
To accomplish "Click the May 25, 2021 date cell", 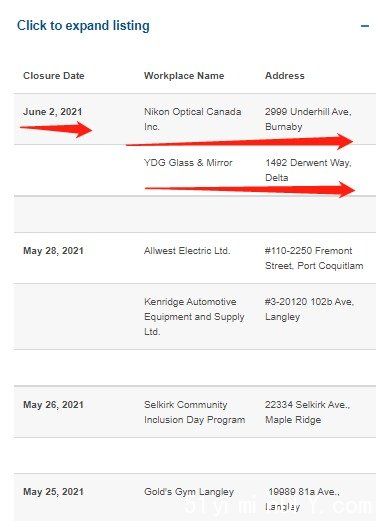I will click(x=53, y=492).
